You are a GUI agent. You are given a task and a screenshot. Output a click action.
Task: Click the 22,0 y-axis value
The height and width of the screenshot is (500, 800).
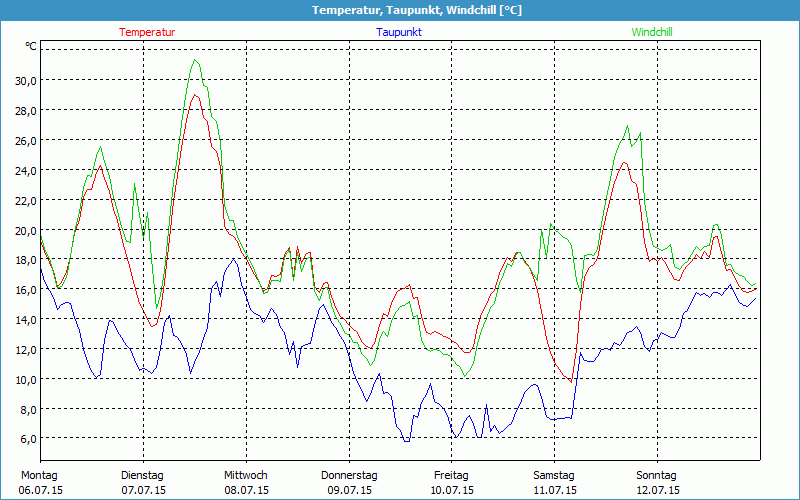[24, 201]
